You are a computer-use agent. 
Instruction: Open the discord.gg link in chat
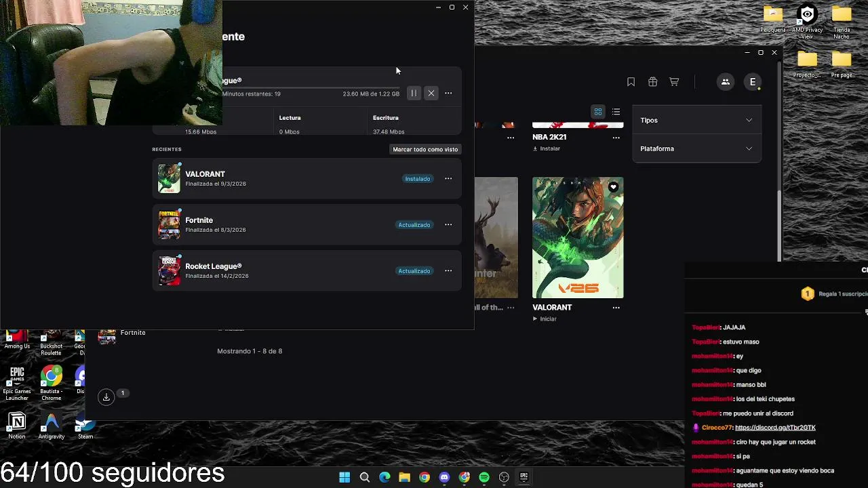point(775,428)
